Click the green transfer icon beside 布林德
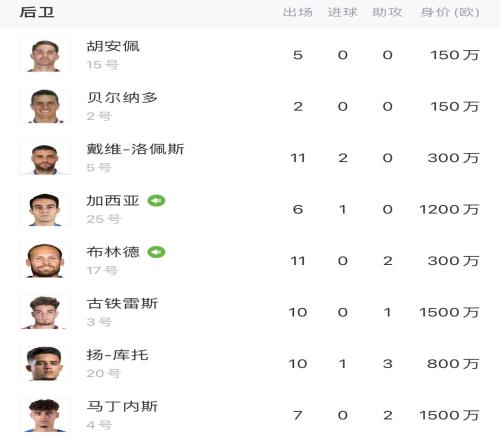This screenshot has height=440, width=500. [x=156, y=252]
